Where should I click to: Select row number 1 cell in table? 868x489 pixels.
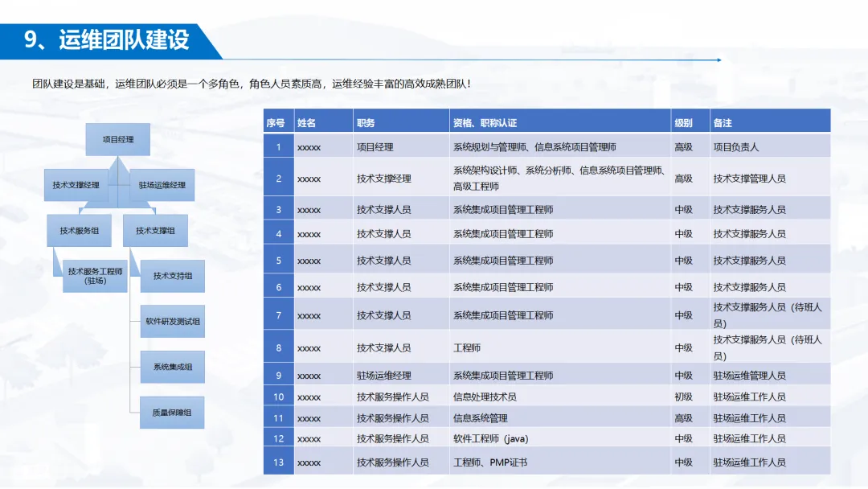pyautogui.click(x=279, y=146)
